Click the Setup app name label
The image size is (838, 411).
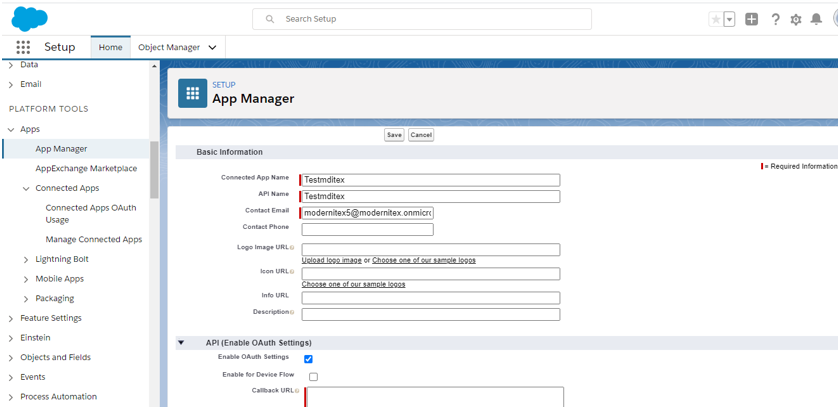59,47
